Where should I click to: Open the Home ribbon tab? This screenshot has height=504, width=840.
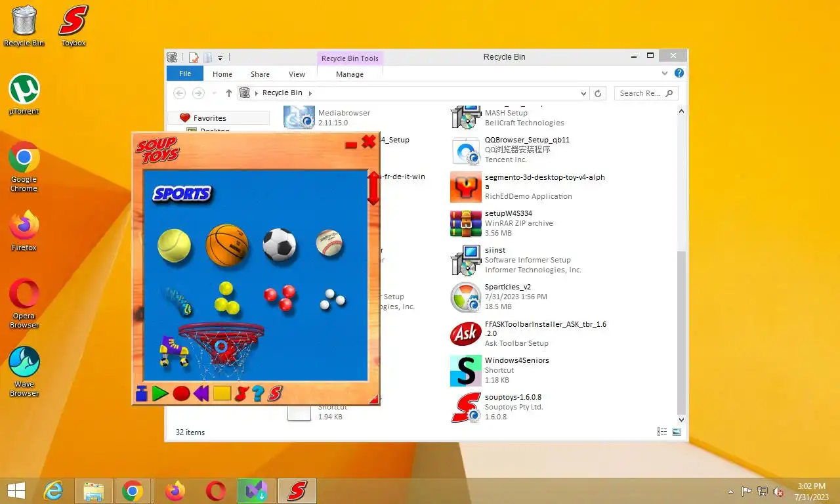tap(222, 74)
